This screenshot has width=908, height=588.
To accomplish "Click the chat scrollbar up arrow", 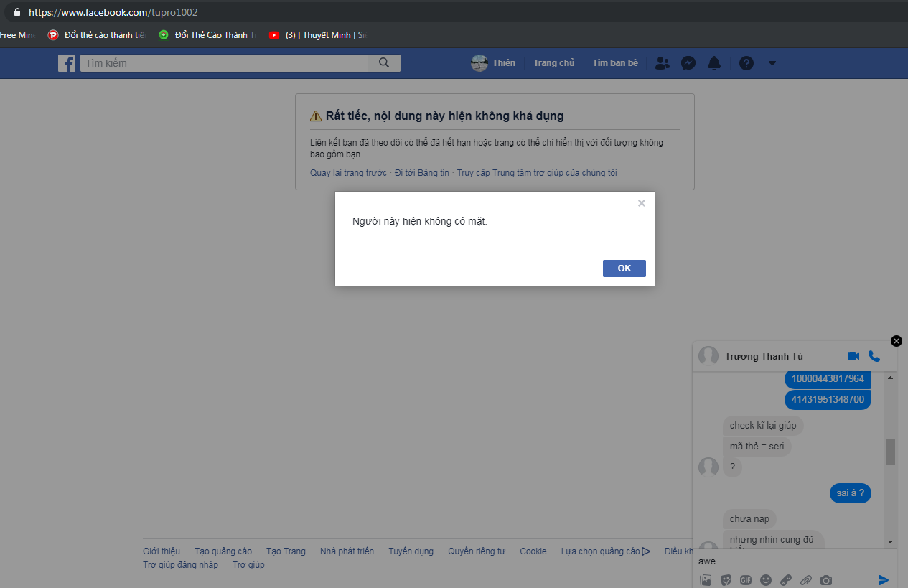I will (x=891, y=378).
